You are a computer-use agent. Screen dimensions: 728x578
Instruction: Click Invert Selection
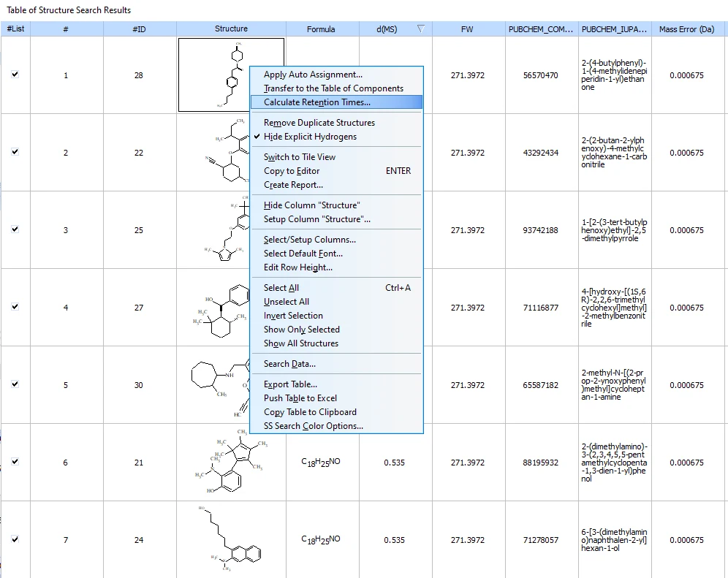[x=337, y=316]
